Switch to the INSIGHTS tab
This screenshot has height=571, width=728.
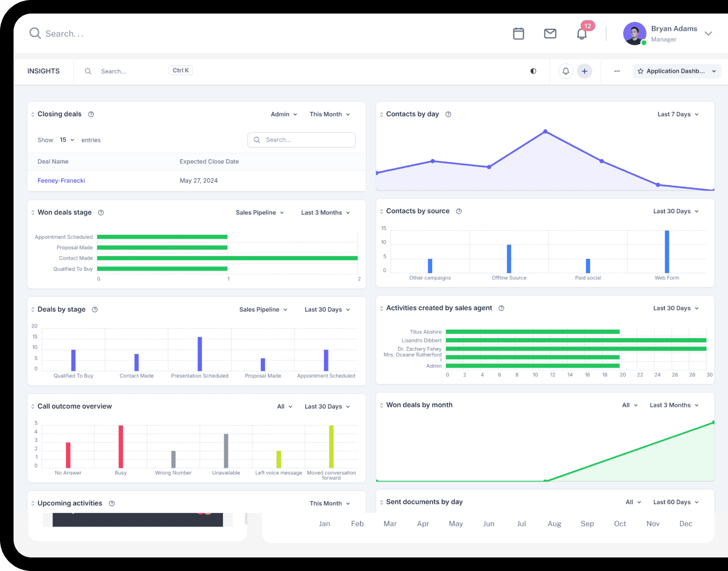pos(43,71)
